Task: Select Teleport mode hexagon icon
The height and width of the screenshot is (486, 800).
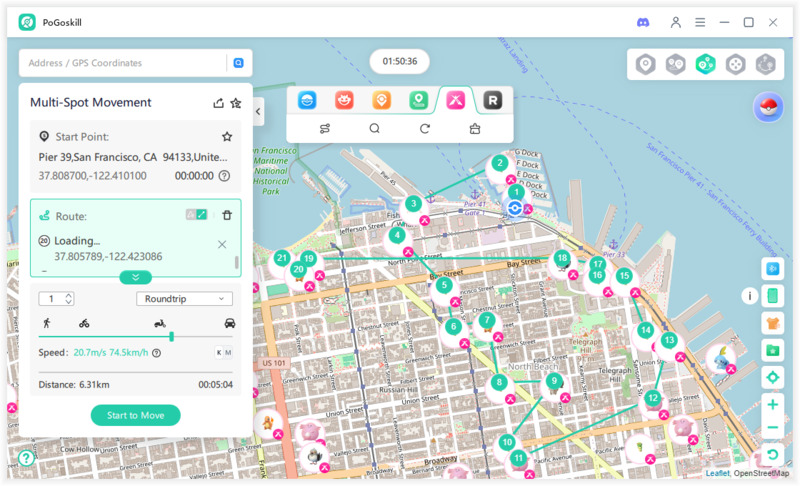Action: point(646,64)
